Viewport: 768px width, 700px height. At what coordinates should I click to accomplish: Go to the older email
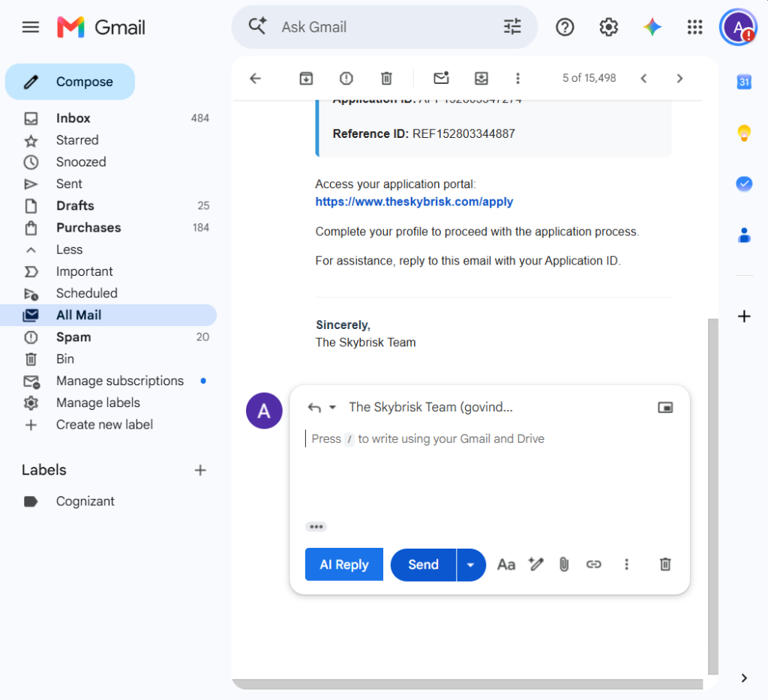[x=679, y=79]
